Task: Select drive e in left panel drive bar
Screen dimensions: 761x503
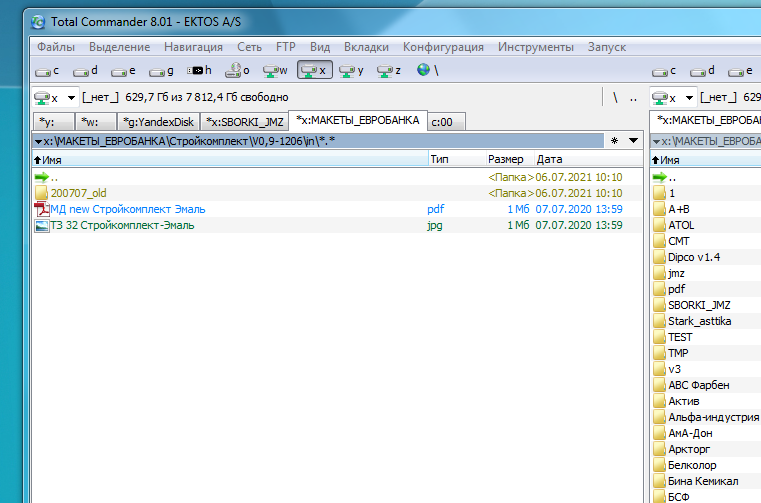Action: tap(123, 71)
